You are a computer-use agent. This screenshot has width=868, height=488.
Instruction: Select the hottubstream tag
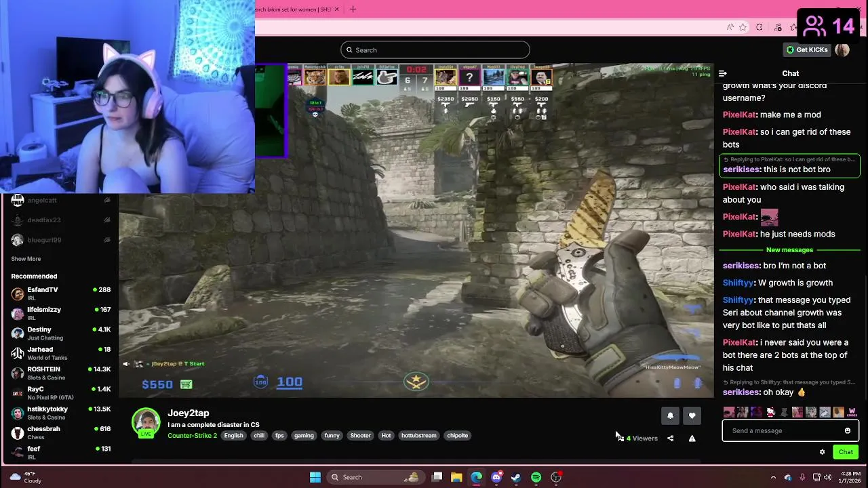click(x=418, y=435)
